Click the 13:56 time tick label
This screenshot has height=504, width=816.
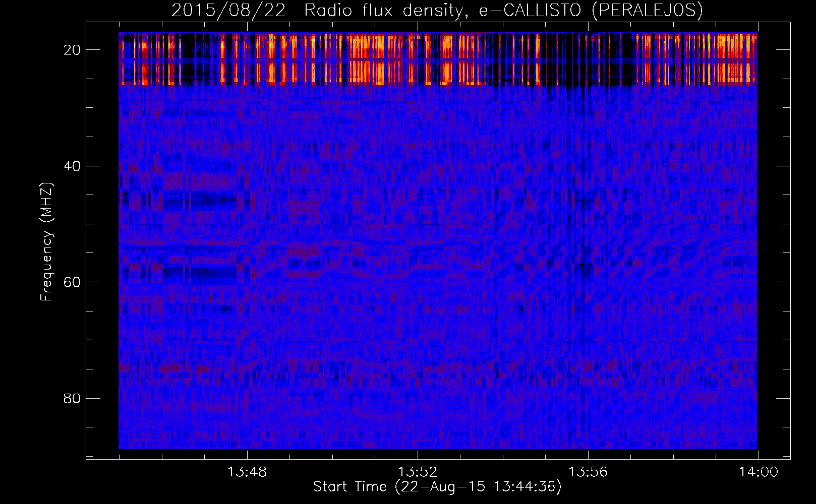pos(588,472)
